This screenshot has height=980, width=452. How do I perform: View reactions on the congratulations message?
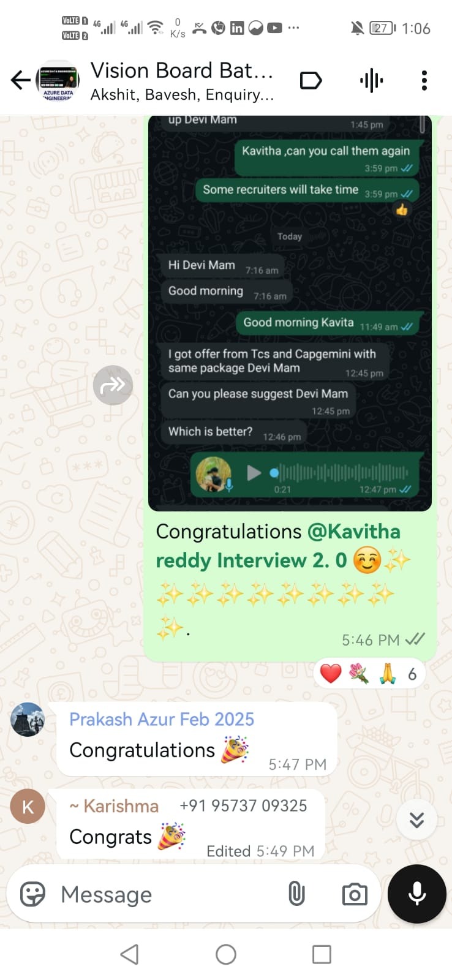pyautogui.click(x=369, y=674)
